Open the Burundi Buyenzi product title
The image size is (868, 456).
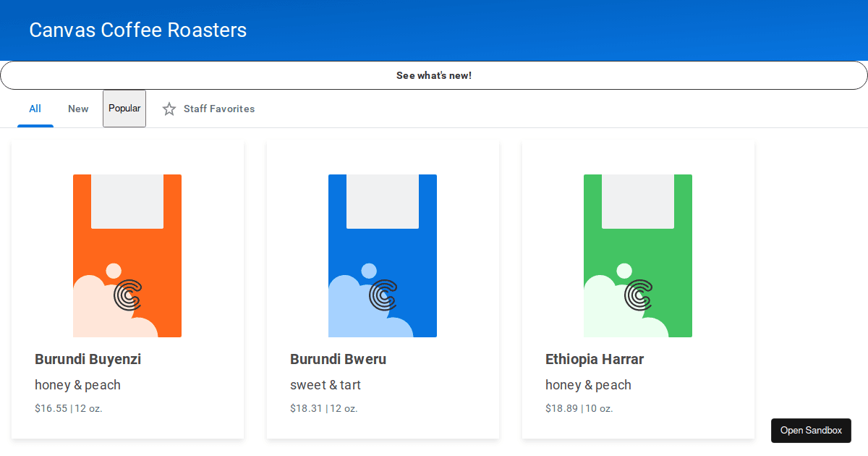[88, 359]
